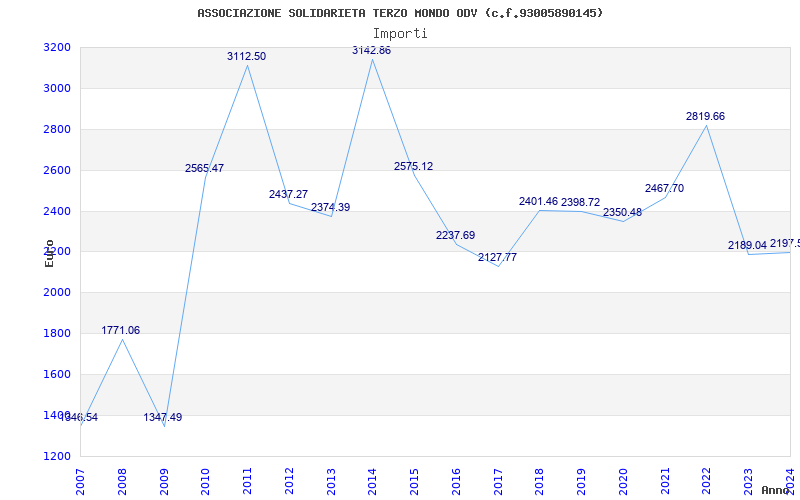Click the 2437.27 value label
The height and width of the screenshot is (500, 800).
coord(288,194)
